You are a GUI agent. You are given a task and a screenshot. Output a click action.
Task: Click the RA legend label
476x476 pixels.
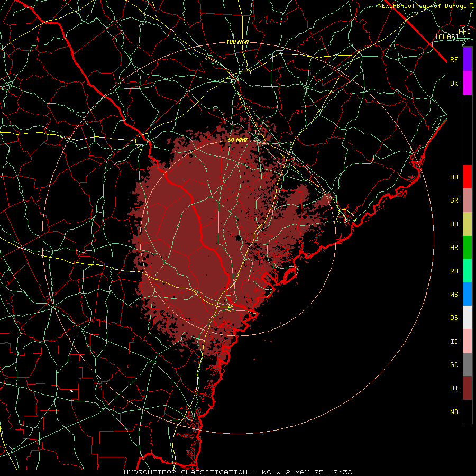click(x=454, y=271)
